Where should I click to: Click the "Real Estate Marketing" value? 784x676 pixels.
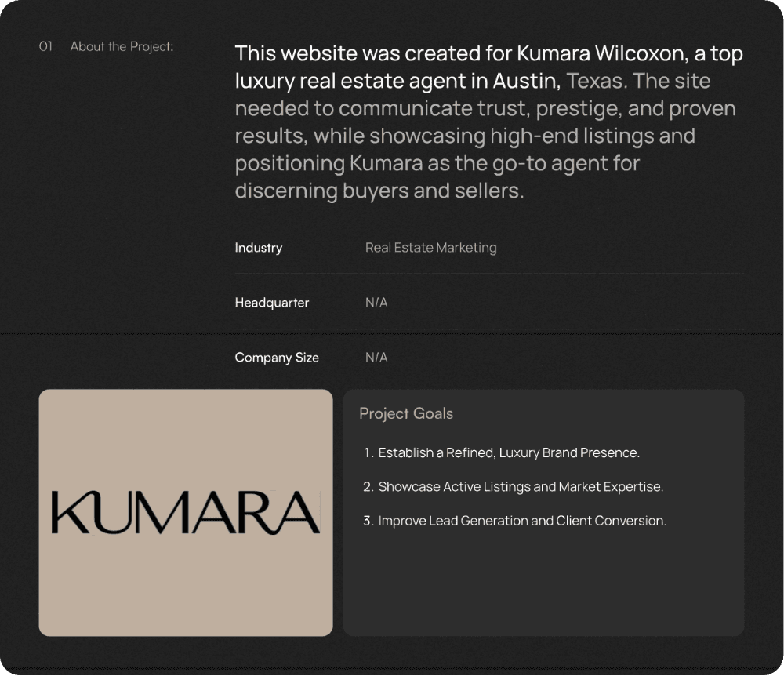(431, 248)
